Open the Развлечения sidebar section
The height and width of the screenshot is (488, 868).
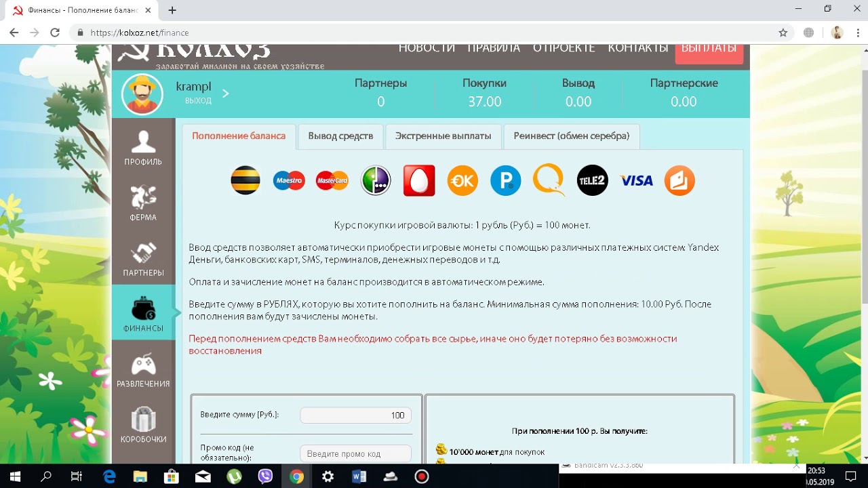click(x=143, y=369)
